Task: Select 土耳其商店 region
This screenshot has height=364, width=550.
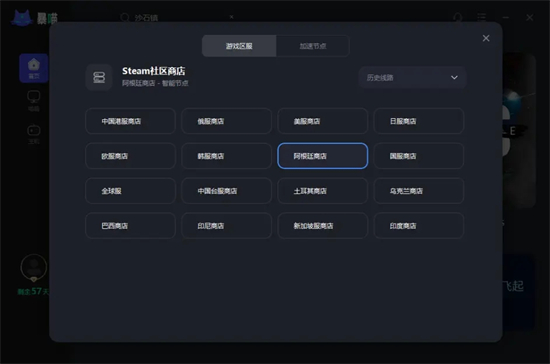Action: (323, 191)
